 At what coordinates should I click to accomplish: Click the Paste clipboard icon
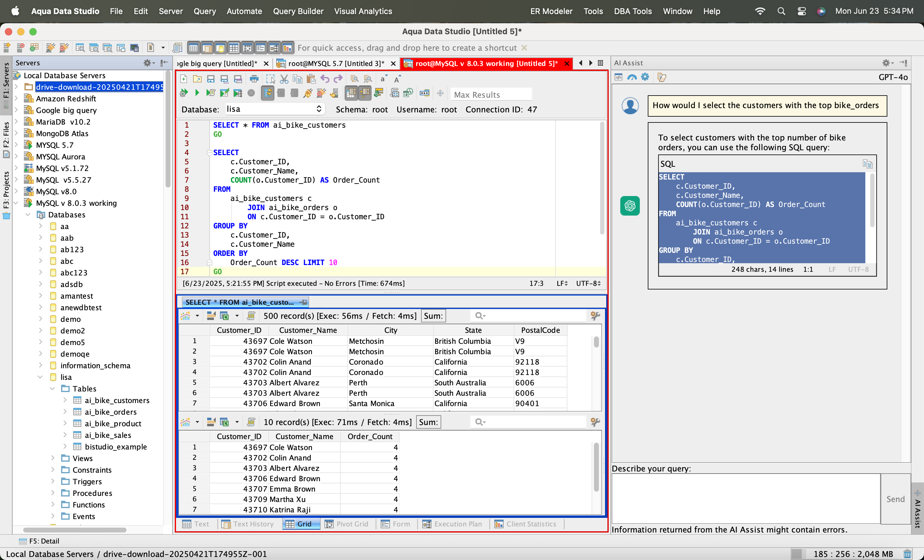311,79
